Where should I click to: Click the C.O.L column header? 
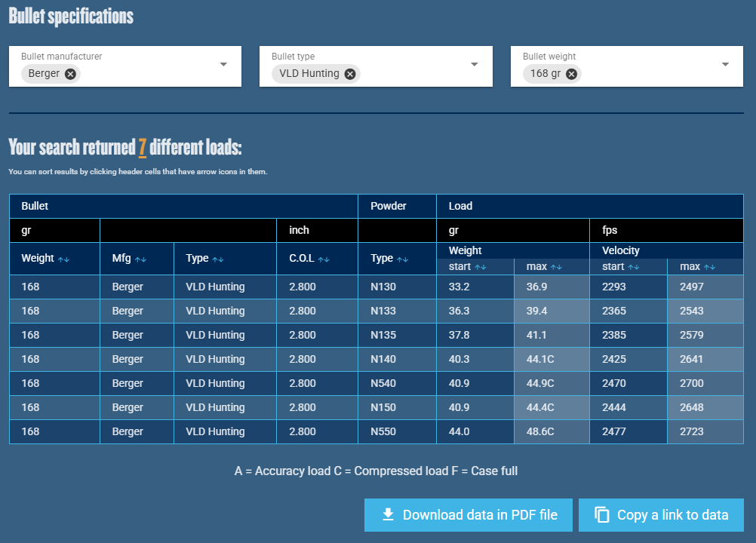click(317, 259)
